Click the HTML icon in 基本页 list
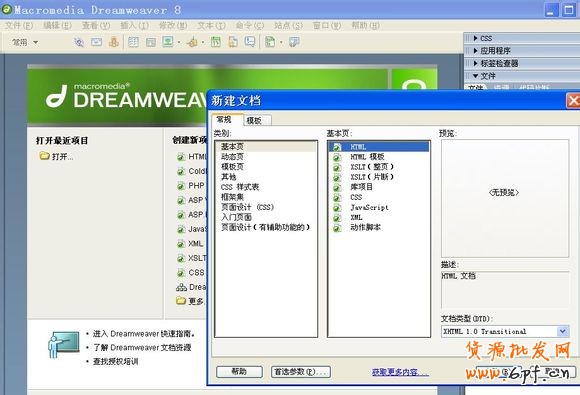The image size is (580, 395). (x=337, y=147)
